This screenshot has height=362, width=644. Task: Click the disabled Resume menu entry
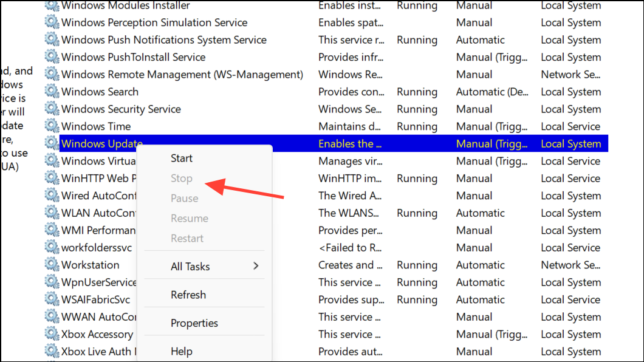point(190,218)
